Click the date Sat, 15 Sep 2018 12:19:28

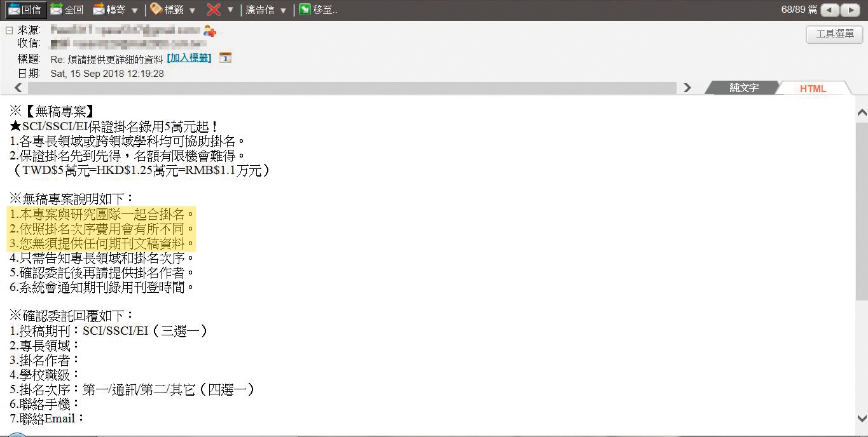coord(107,74)
